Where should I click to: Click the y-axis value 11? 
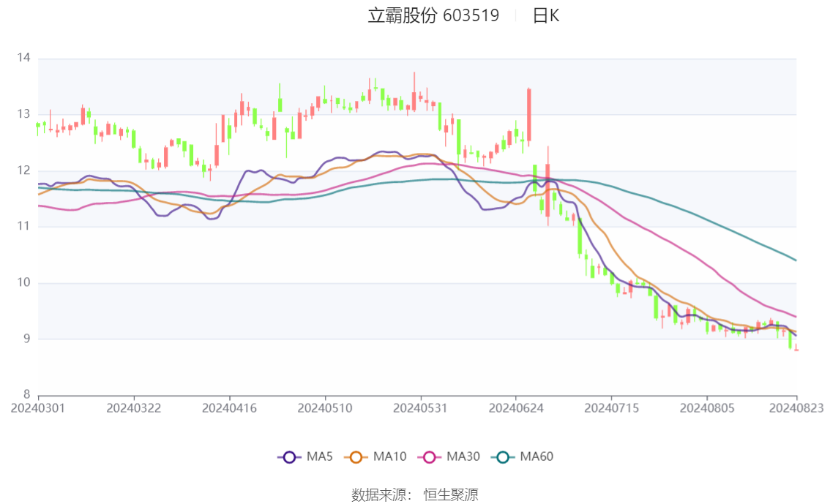[x=24, y=226]
